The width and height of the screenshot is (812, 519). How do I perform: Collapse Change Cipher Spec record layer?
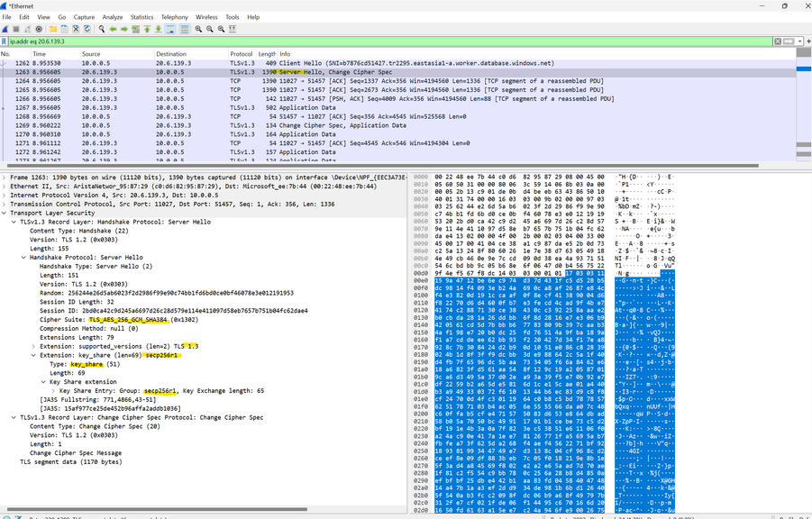point(14,417)
